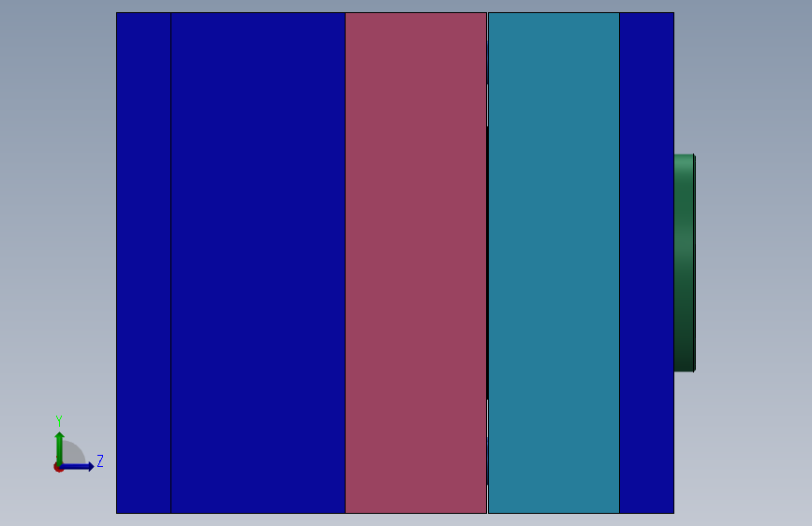Screen dimensions: 812x526
Task: Select the maroon block in the model
Action: pos(416,263)
